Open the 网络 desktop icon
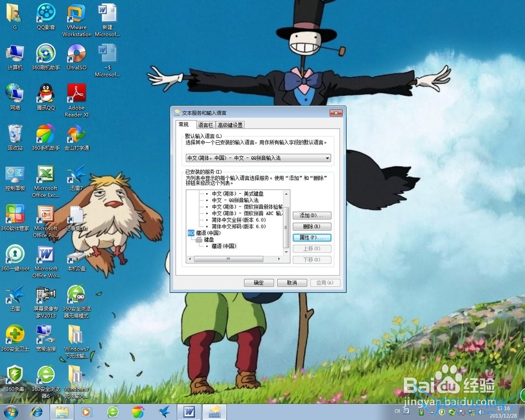 (15, 97)
